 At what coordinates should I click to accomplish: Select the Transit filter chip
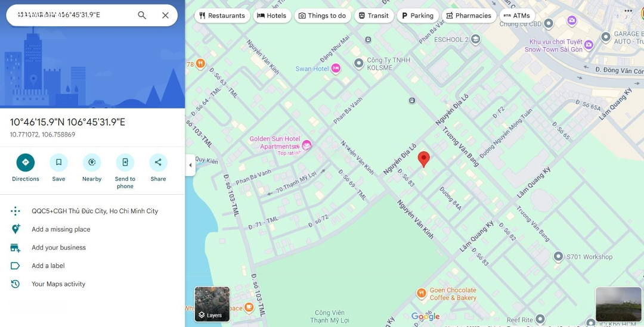(x=374, y=15)
